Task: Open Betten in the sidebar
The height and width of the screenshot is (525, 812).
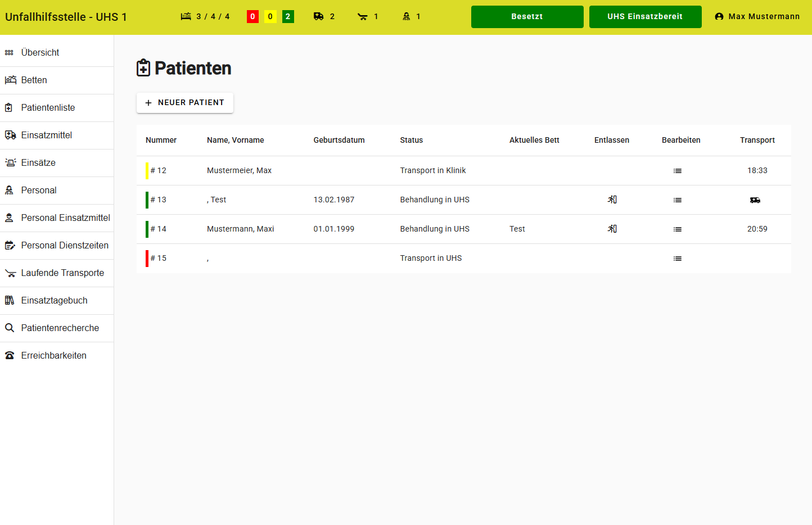Action: (x=34, y=80)
